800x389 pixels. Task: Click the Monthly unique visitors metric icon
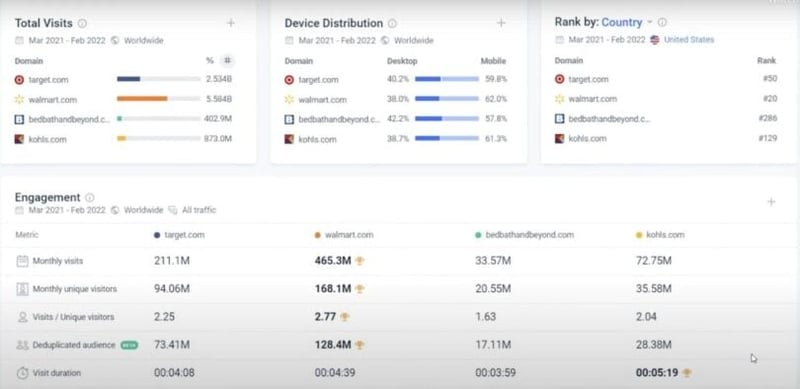pos(22,289)
